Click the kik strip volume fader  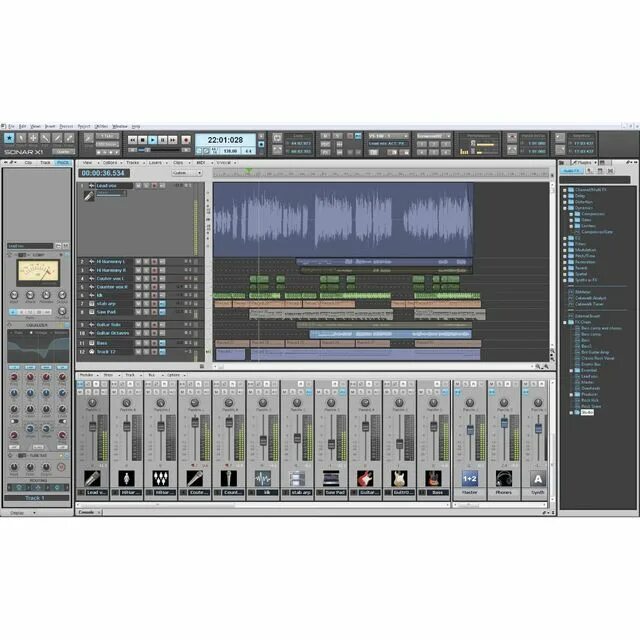coord(263,440)
